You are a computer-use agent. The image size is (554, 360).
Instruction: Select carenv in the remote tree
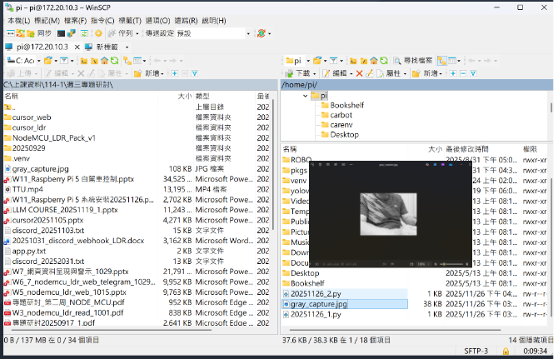(341, 125)
